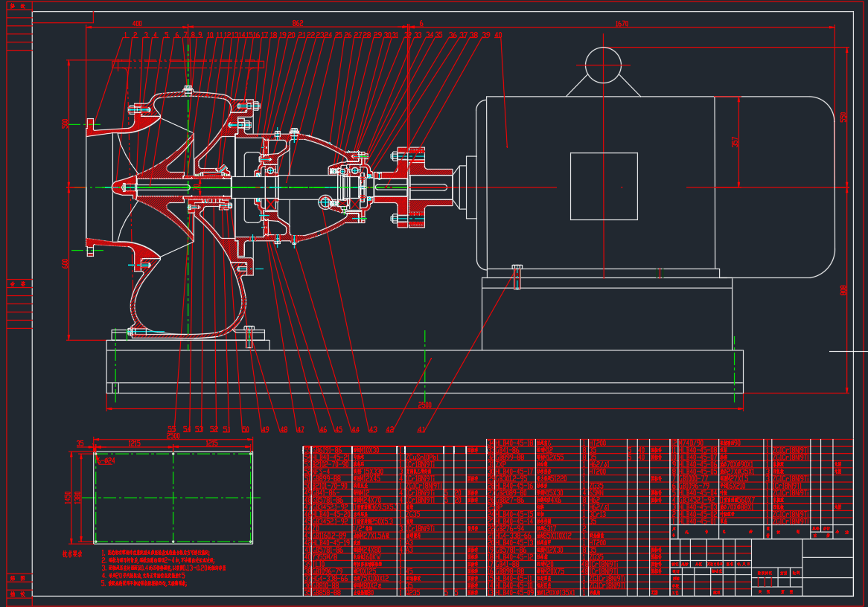Select the 357 vertical dimension on motor
Image resolution: width=868 pixels, height=607 pixels.
(735, 141)
